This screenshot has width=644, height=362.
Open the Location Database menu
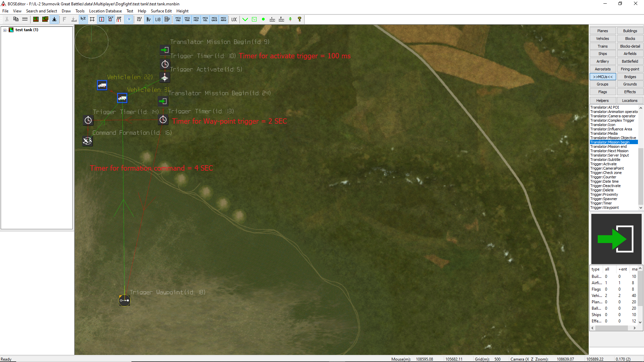[x=105, y=11]
